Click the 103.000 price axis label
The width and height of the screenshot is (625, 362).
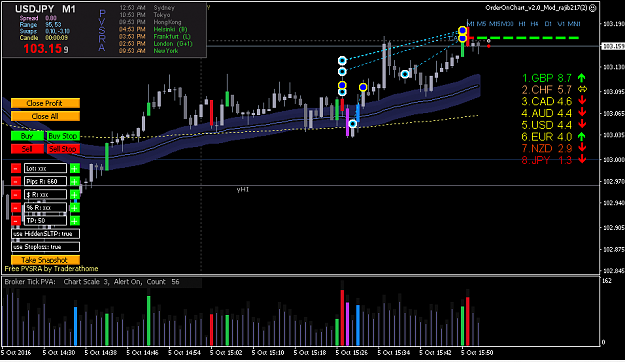[x=613, y=159]
